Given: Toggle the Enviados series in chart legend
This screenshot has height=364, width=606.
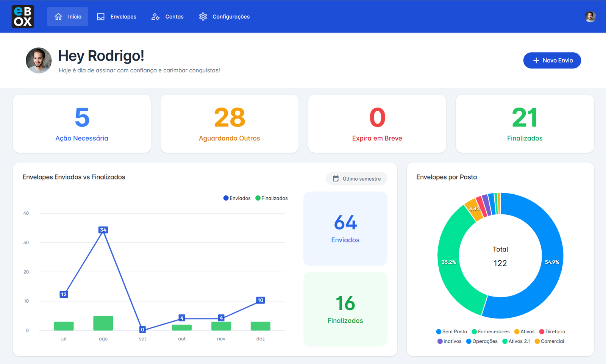Looking at the screenshot, I should pos(237,198).
